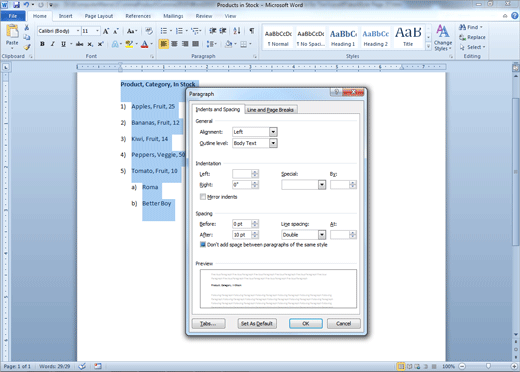Open the Change Styles dropdown
Image resolution: width=520 pixels, height=372 pixels.
(443, 38)
